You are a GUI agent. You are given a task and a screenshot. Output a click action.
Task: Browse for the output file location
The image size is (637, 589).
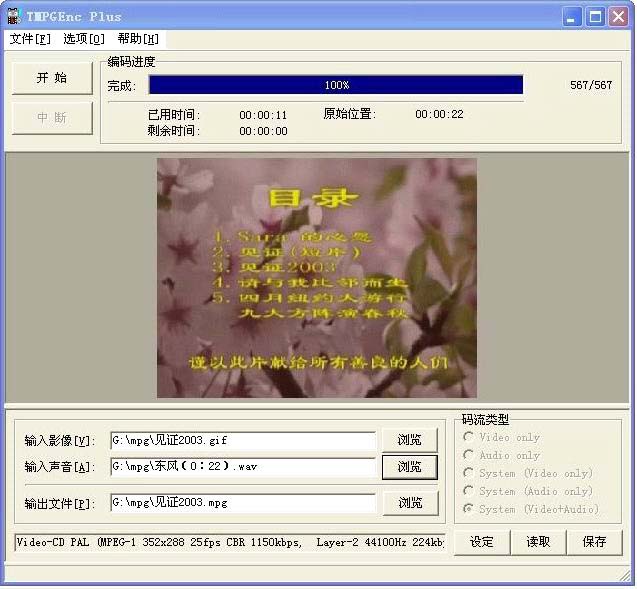(x=410, y=502)
